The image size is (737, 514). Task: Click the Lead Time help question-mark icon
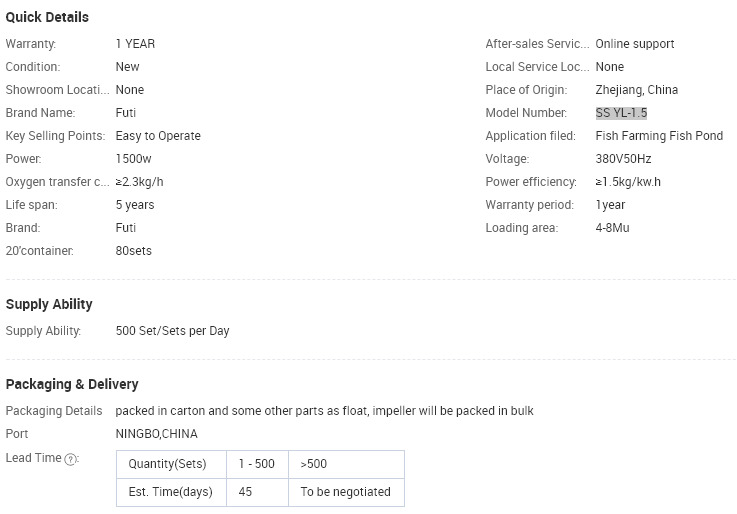point(70,459)
